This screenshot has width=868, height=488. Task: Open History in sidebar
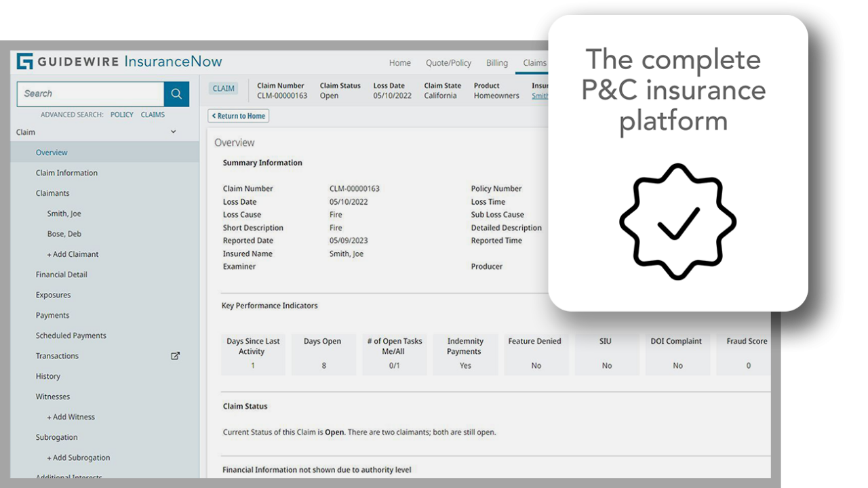[47, 376]
